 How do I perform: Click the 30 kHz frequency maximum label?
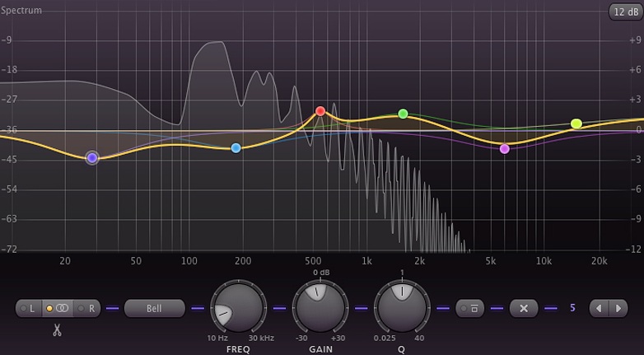[x=261, y=339]
